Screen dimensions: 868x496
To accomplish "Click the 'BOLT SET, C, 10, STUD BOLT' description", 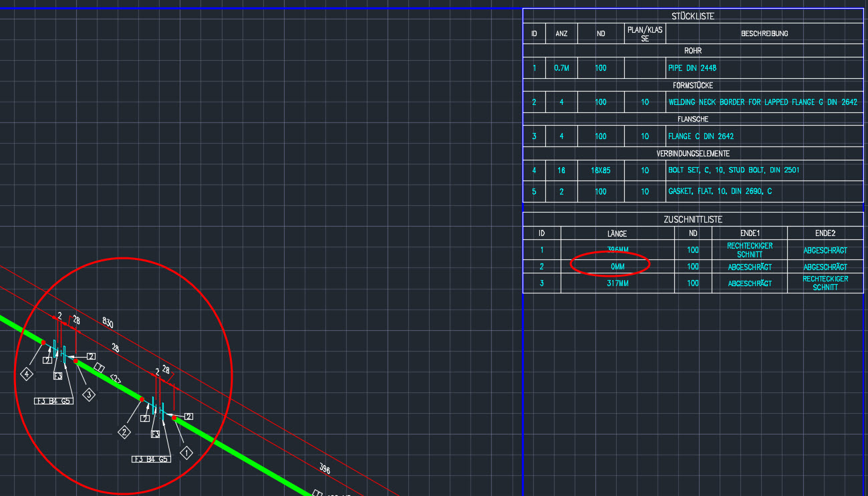I will (x=734, y=170).
